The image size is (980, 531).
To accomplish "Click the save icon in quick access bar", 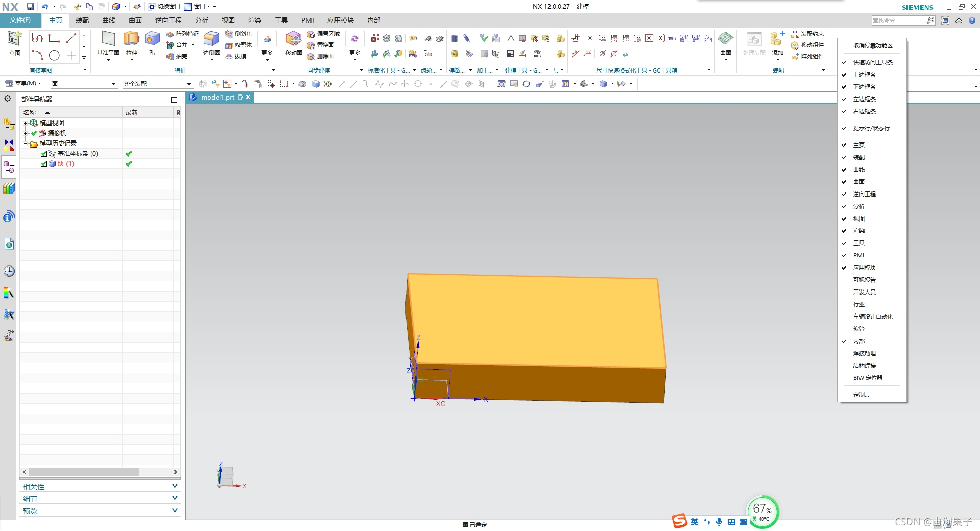I will [30, 7].
